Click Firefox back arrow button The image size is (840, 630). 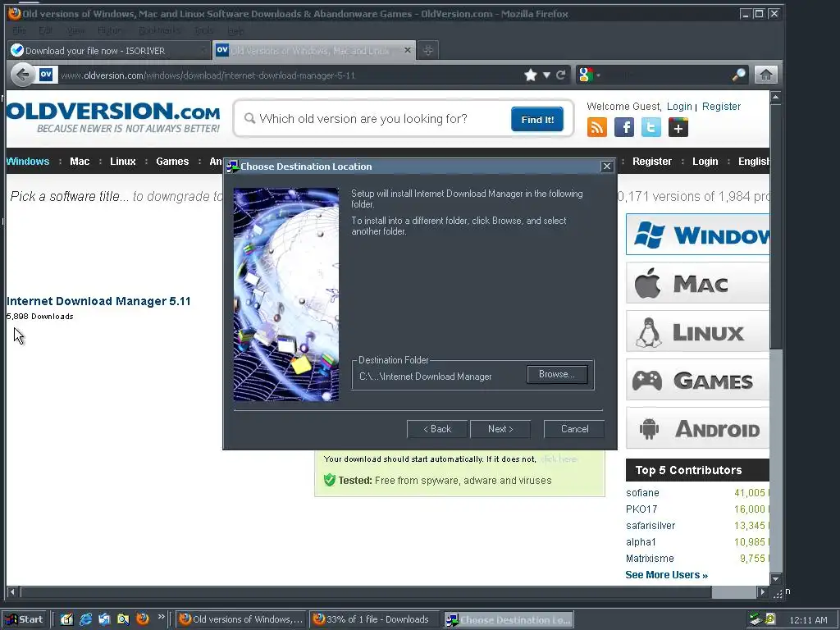tap(22, 75)
